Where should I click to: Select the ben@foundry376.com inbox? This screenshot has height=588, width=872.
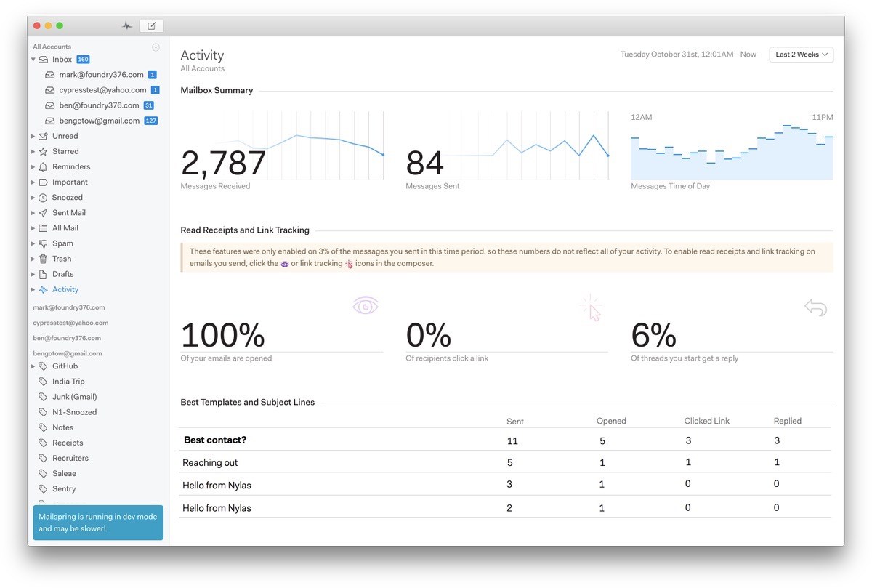99,105
